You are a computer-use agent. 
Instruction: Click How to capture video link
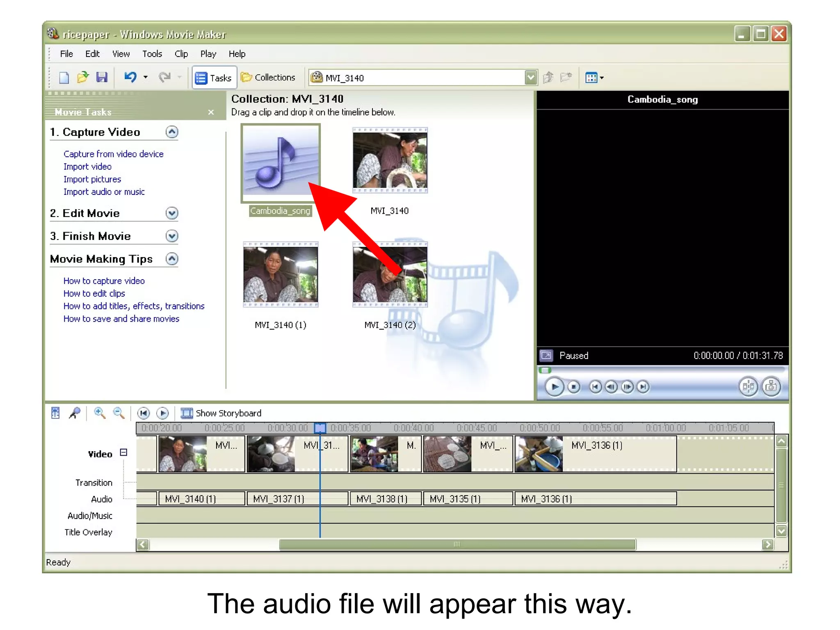tap(104, 281)
